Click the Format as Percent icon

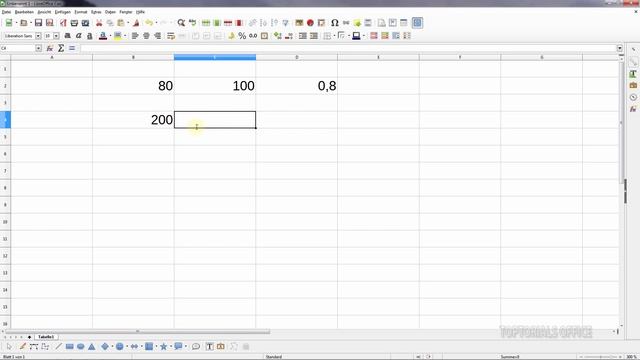[242, 36]
